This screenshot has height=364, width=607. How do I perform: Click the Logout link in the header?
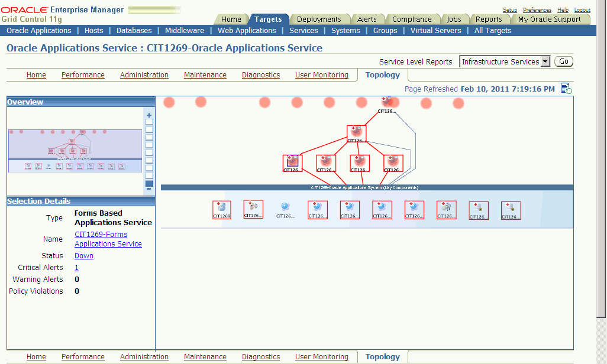pos(582,9)
